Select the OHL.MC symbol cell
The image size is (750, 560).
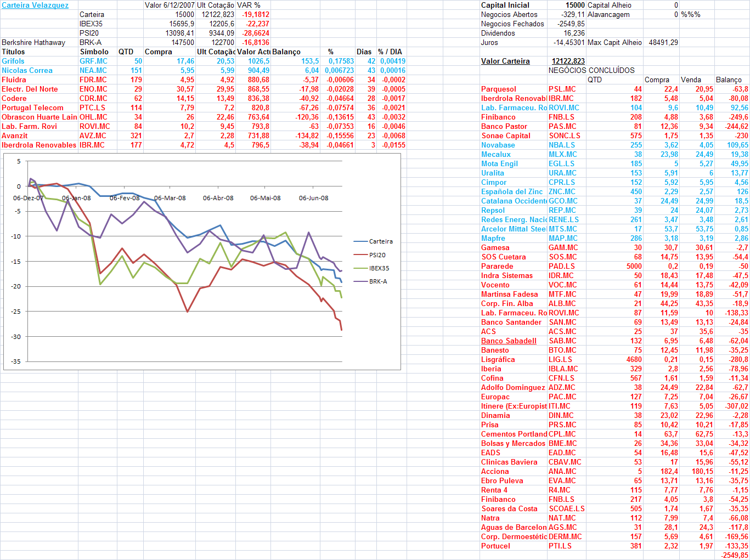pos(93,117)
